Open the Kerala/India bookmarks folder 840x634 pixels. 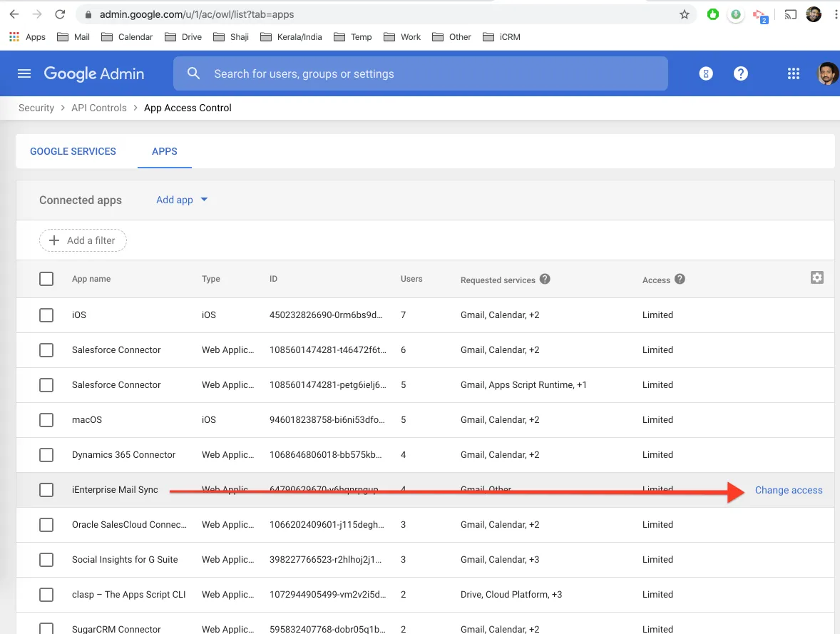tap(291, 37)
